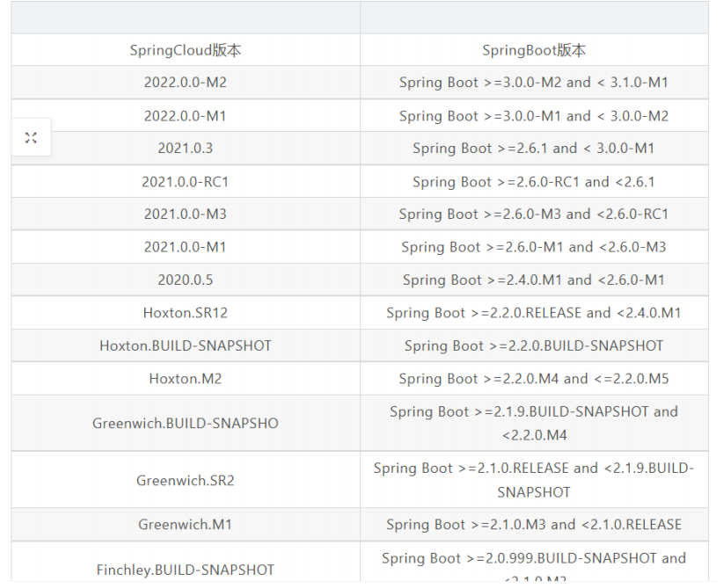This screenshot has height=588, width=723.
Task: Click the Greenwich.SR2 version cell
Action: (186, 480)
